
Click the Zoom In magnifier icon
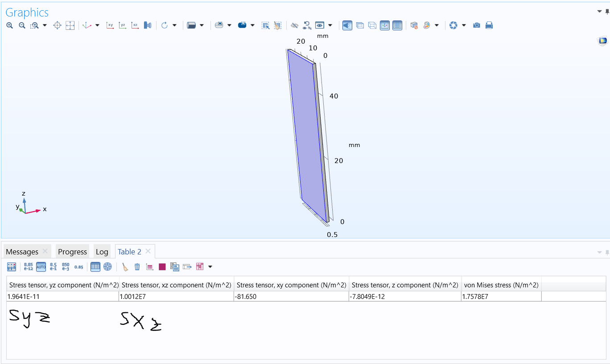[9, 25]
